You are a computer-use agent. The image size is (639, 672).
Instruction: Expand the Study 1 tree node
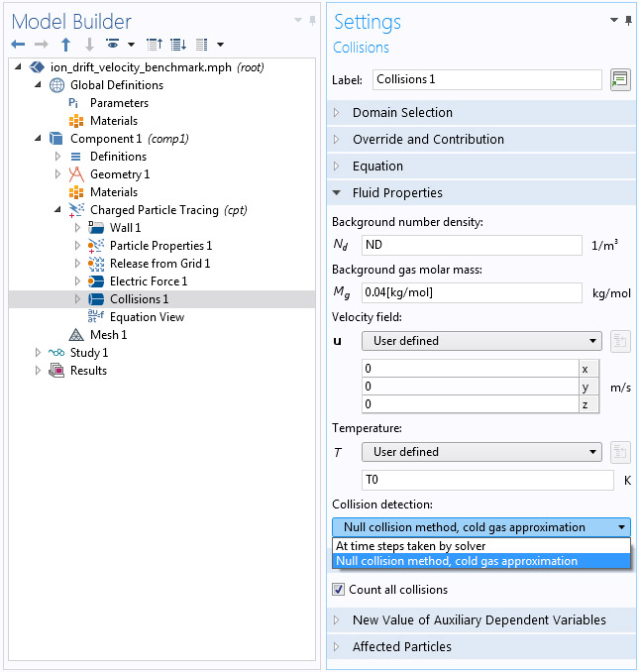tap(39, 353)
